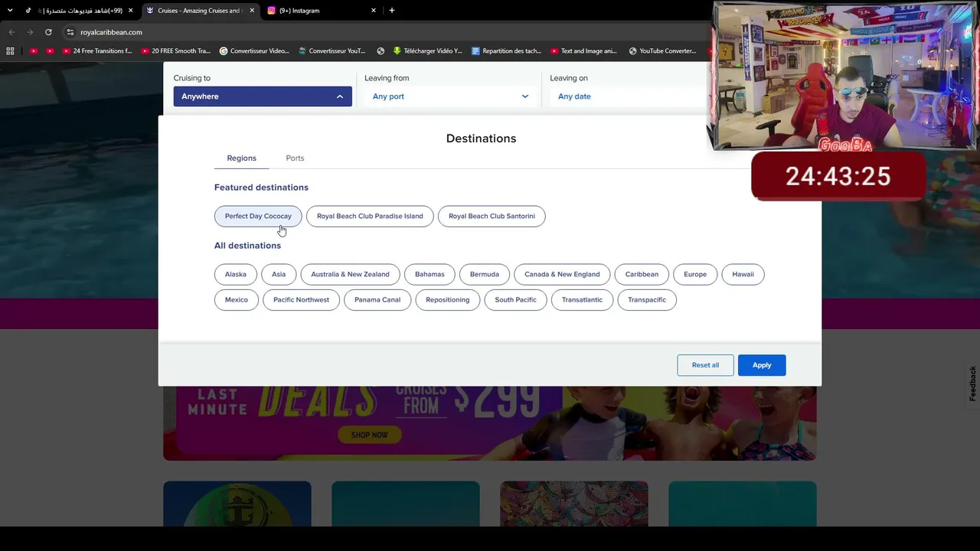This screenshot has height=551, width=980.
Task: Open the Text and Image animation bookmark
Action: coord(583,51)
